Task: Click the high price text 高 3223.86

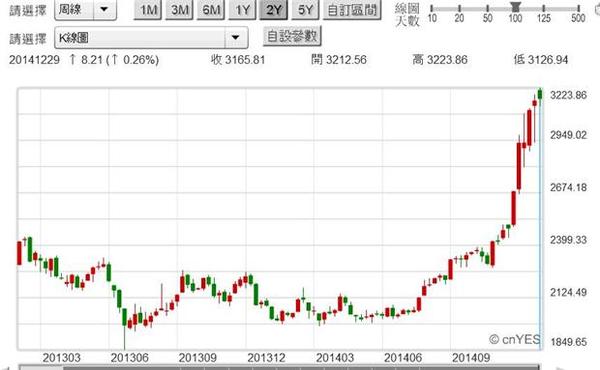Action: (x=440, y=60)
